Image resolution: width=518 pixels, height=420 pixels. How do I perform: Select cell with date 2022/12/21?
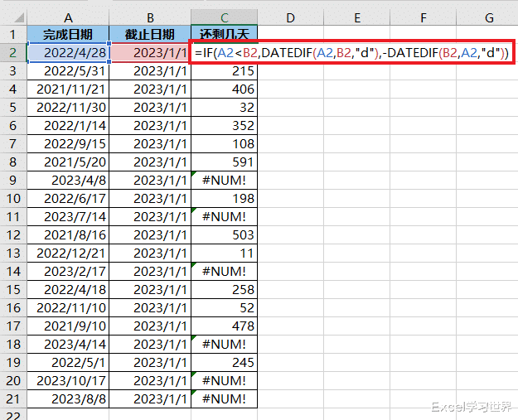pos(68,253)
